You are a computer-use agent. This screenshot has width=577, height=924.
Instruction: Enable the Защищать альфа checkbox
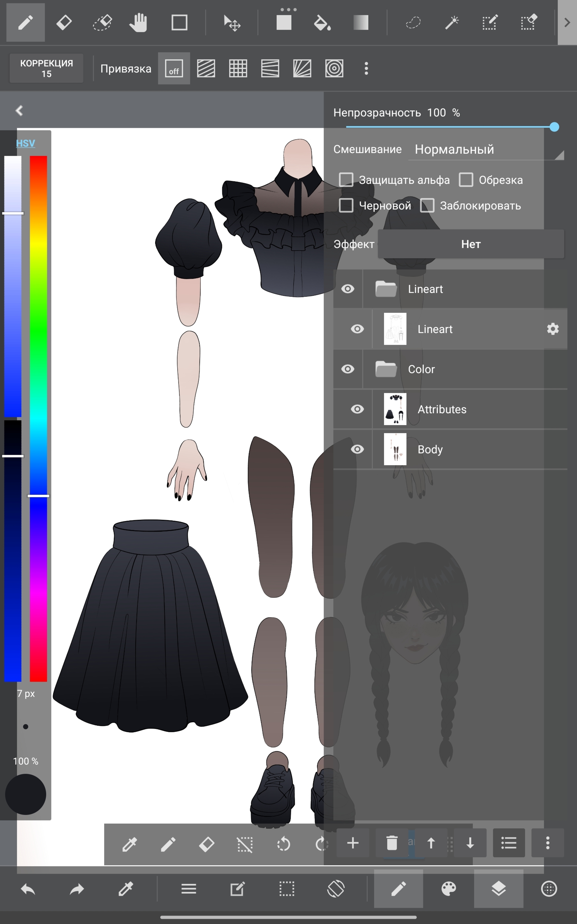pyautogui.click(x=346, y=180)
